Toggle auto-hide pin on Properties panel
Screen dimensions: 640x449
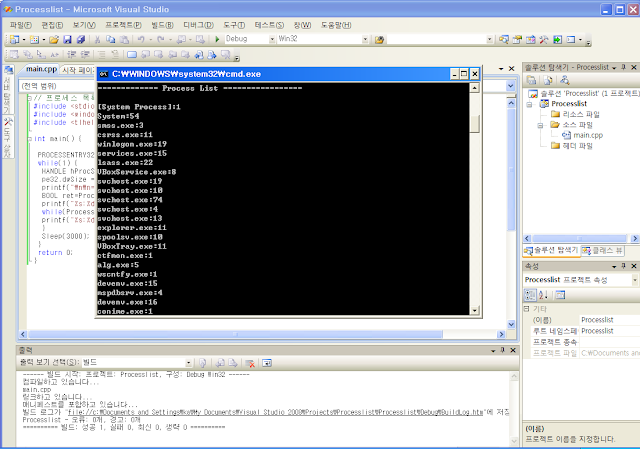coord(624,266)
